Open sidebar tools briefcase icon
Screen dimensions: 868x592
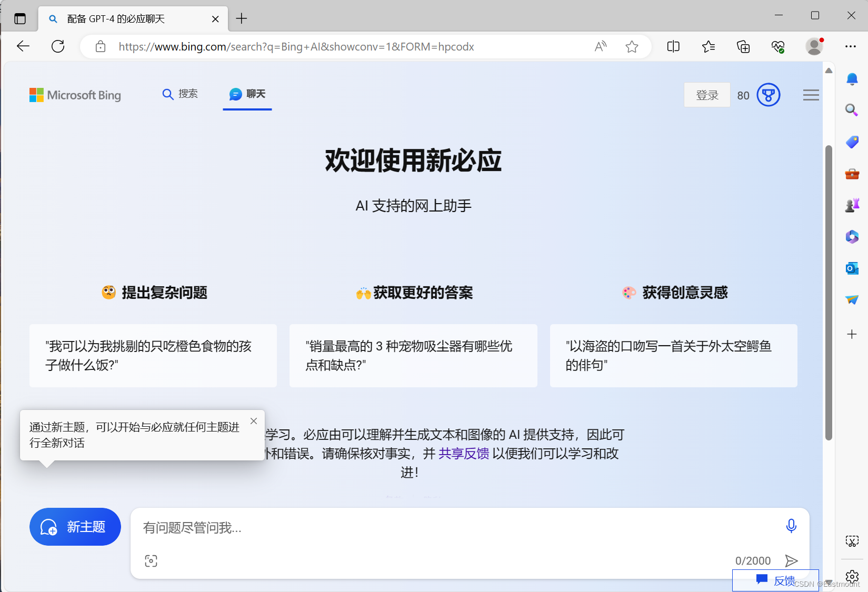click(x=852, y=174)
